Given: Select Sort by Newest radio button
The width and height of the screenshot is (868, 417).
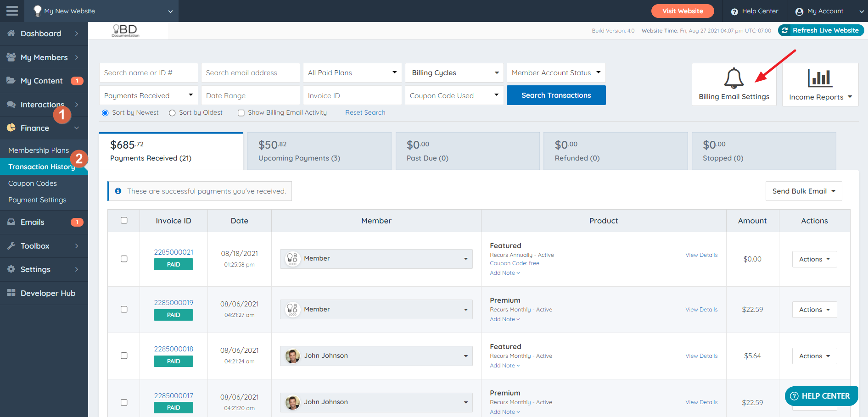Looking at the screenshot, I should 105,113.
